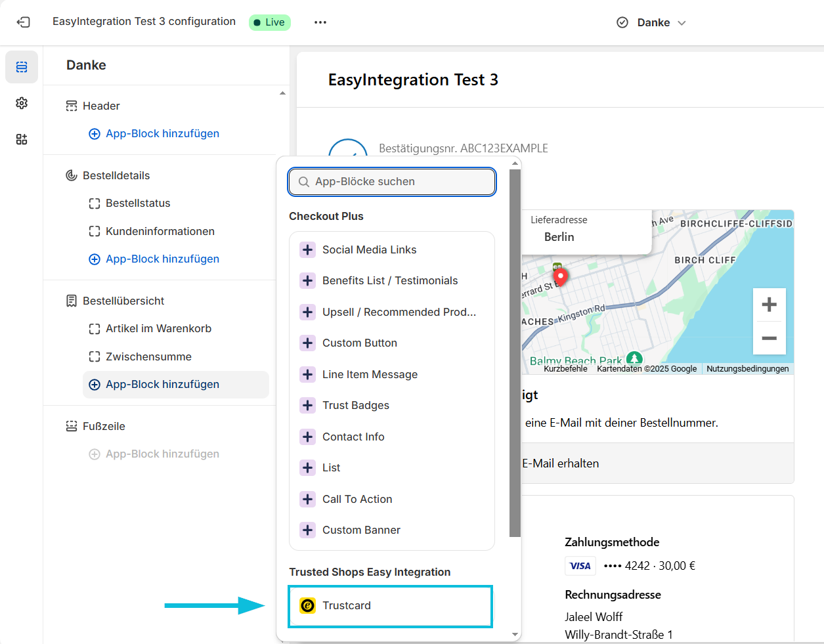Click the exit editor icon

[23, 22]
